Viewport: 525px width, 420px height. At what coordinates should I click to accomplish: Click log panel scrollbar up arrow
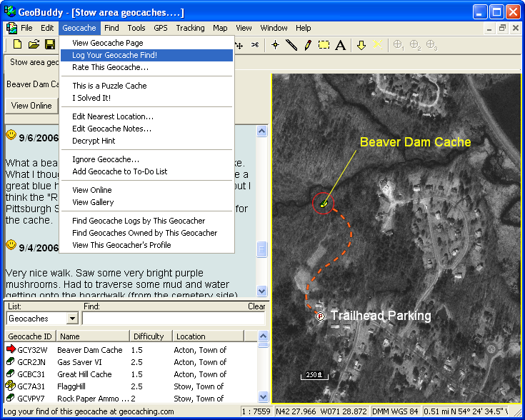tap(262, 131)
